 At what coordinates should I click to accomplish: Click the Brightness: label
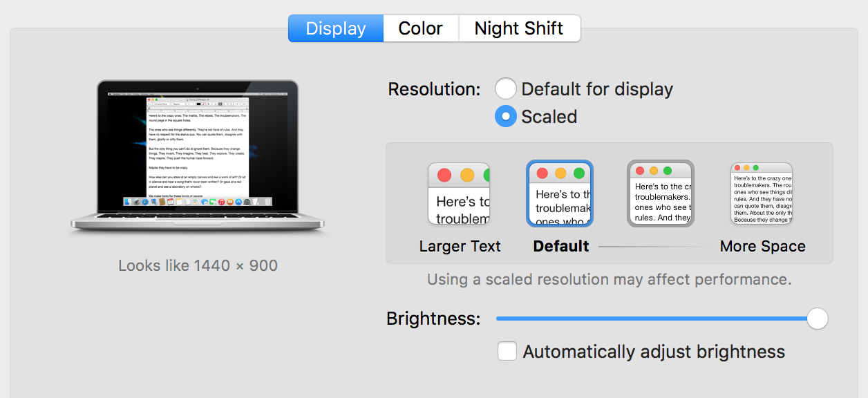(433, 319)
